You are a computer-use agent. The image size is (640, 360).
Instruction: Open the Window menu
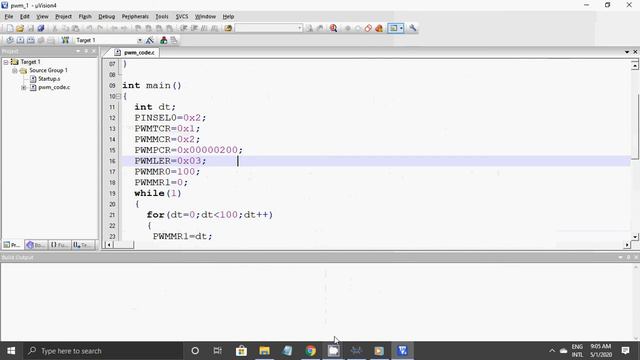pos(205,16)
